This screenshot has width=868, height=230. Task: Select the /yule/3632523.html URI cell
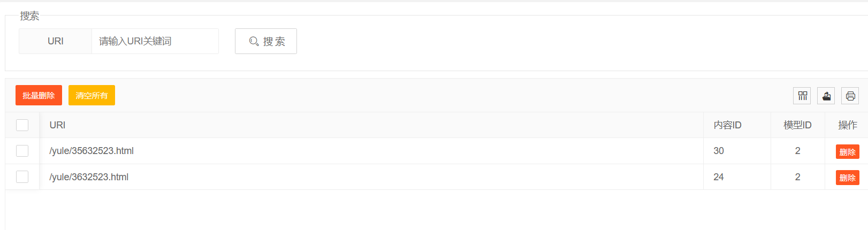(x=371, y=177)
